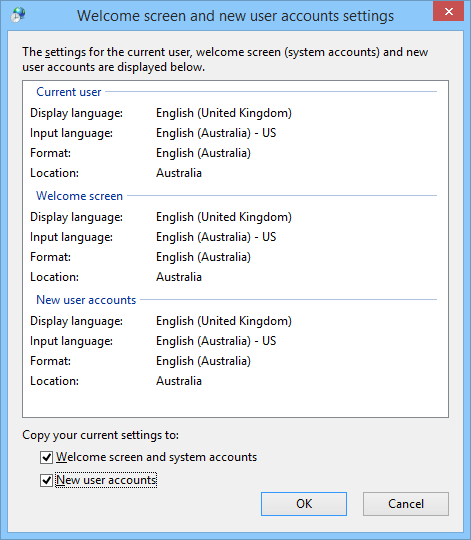Click Current user Format value
Screen dimensions: 471x540
[203, 153]
